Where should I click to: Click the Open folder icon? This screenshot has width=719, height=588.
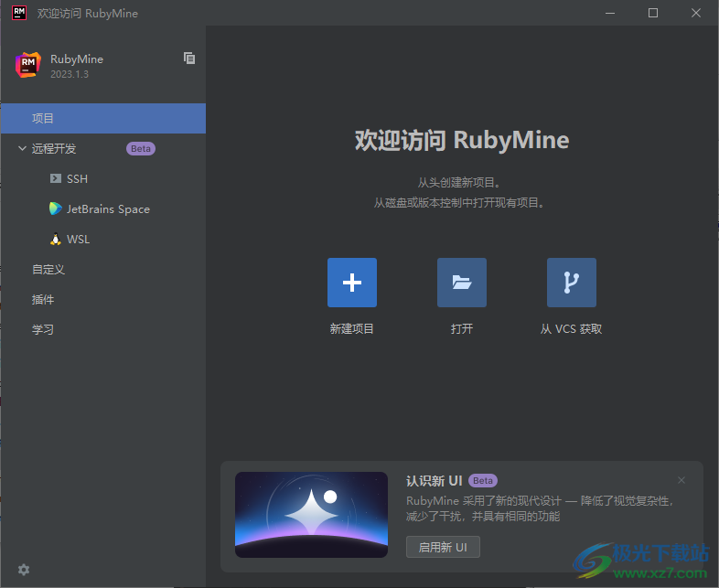point(461,283)
